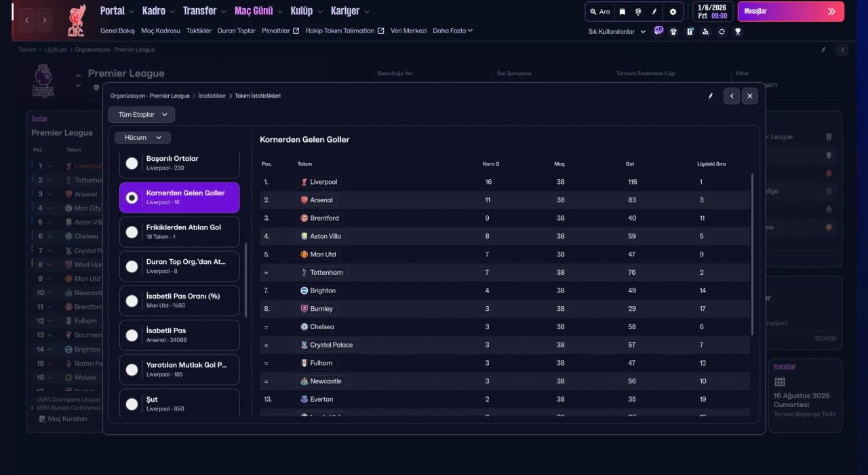Close the Takım İstatistikleri dialog
This screenshot has width=868, height=475.
[749, 96]
